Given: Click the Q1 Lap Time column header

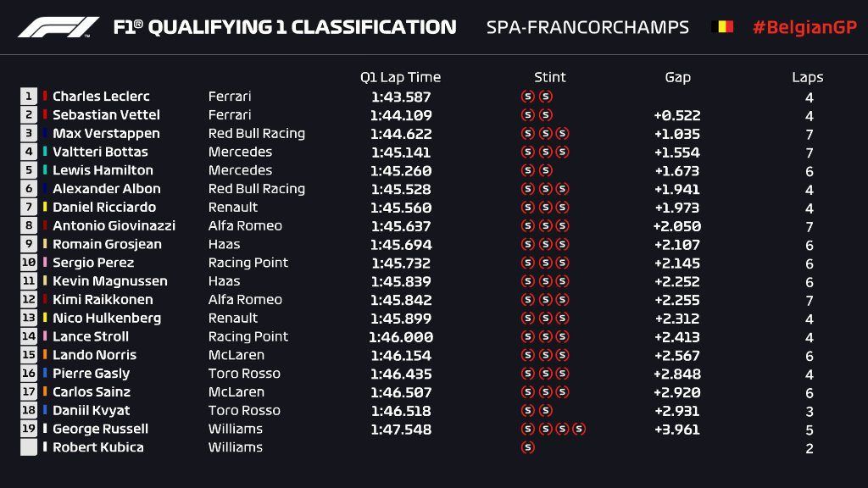Looking at the screenshot, I should click(x=400, y=77).
